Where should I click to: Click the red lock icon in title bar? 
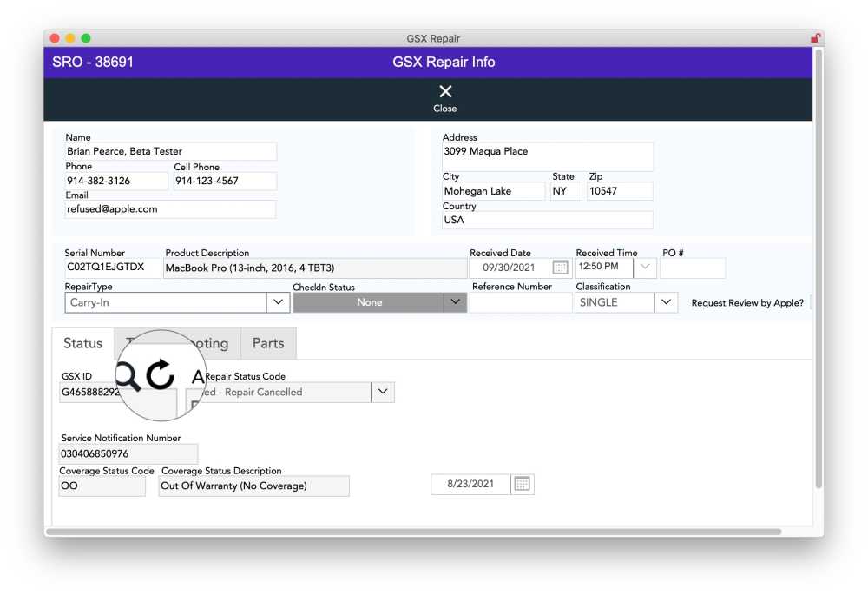coord(815,38)
